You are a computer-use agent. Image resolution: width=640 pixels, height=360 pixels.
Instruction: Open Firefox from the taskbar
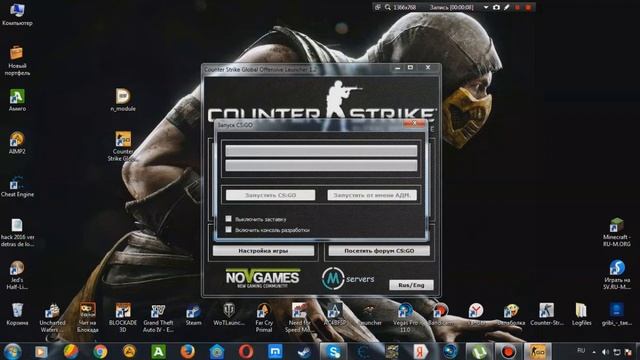(x=187, y=351)
